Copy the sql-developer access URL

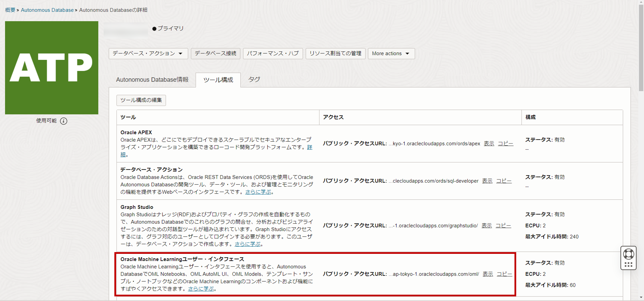[504, 181]
